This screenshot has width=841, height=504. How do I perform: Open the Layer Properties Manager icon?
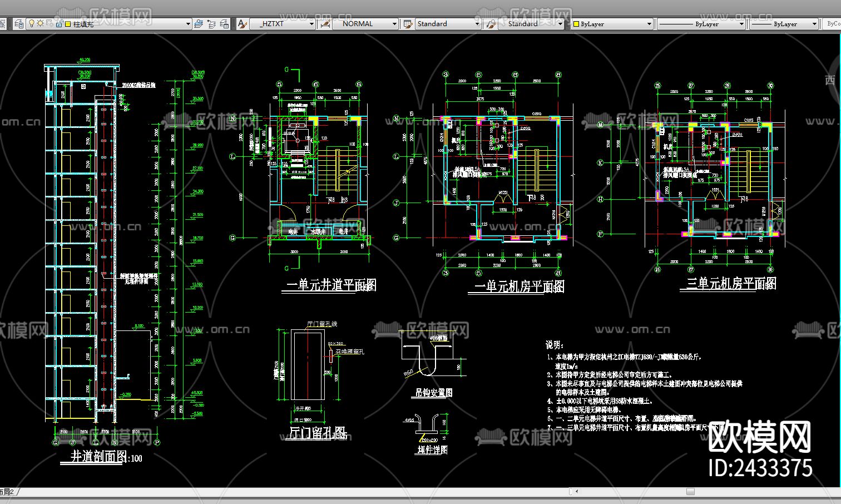click(x=19, y=24)
